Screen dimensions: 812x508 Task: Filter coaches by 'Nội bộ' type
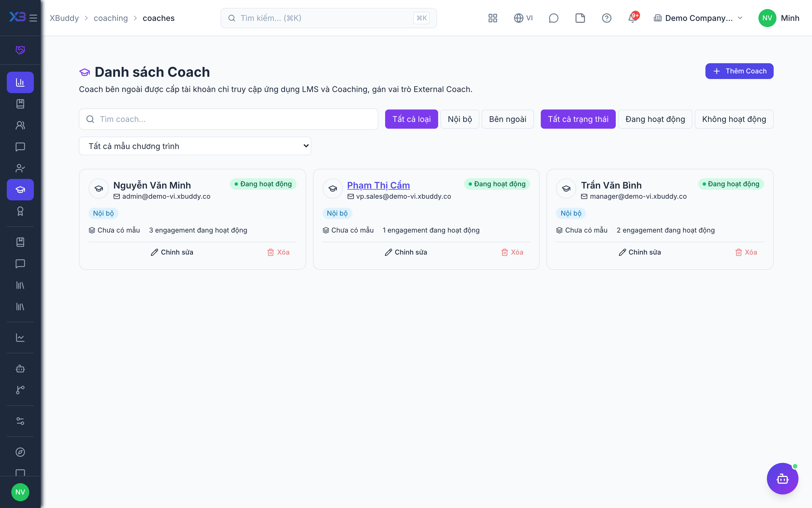[460, 119]
